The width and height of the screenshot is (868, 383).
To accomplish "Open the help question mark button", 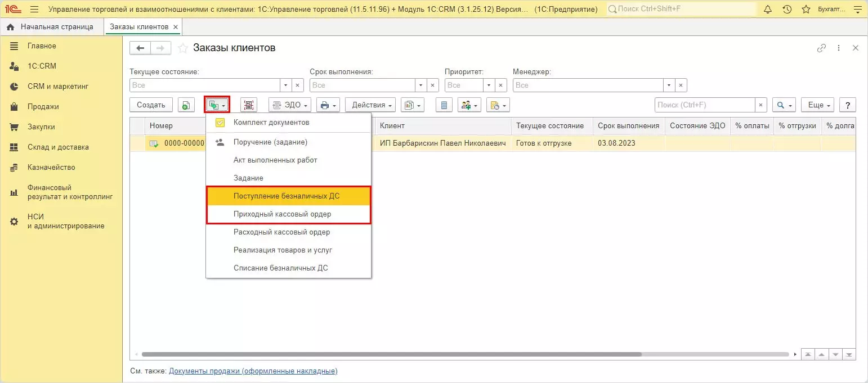I will (x=848, y=105).
